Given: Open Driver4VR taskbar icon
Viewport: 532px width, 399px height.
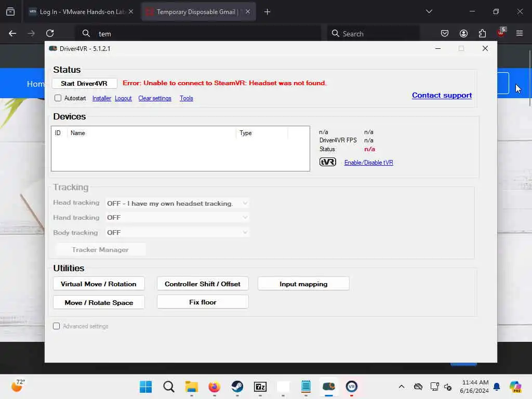Looking at the screenshot, I should pos(329,387).
